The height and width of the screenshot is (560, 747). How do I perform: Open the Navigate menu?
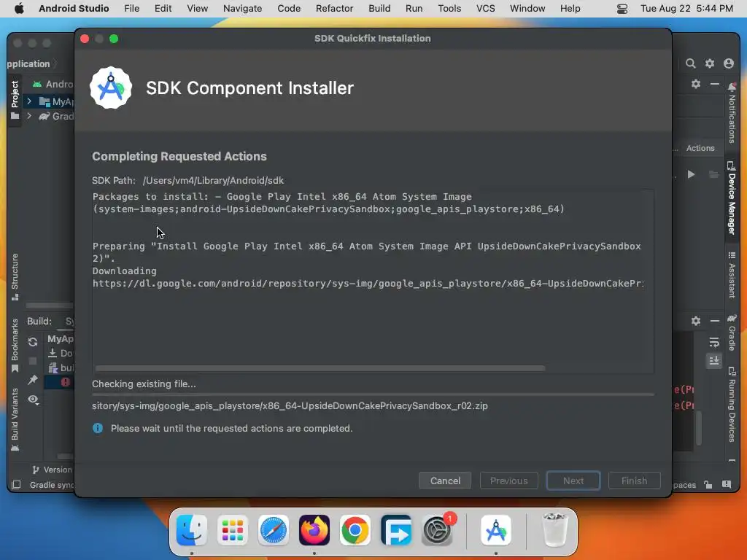pos(242,8)
